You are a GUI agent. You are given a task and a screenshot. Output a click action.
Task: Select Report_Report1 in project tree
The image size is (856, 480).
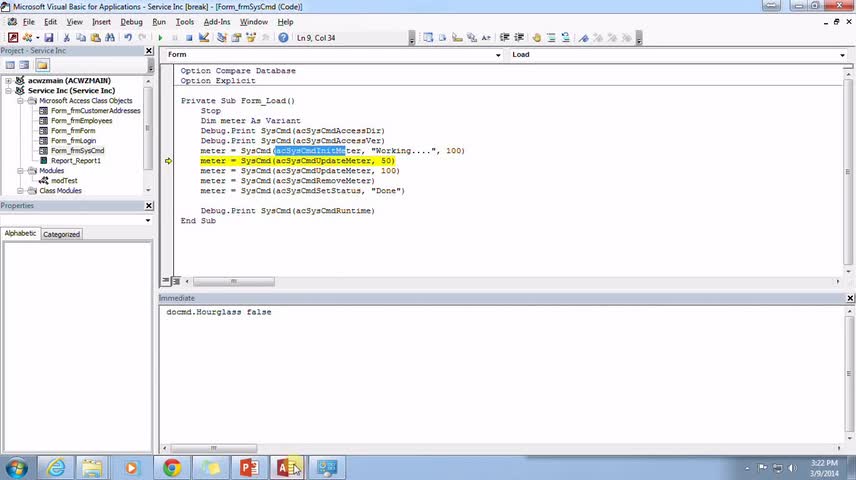(76, 161)
